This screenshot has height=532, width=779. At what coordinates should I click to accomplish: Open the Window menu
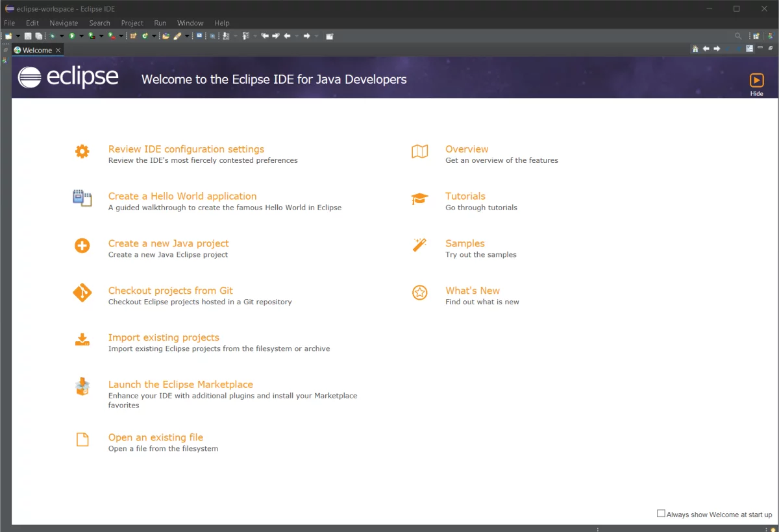190,23
